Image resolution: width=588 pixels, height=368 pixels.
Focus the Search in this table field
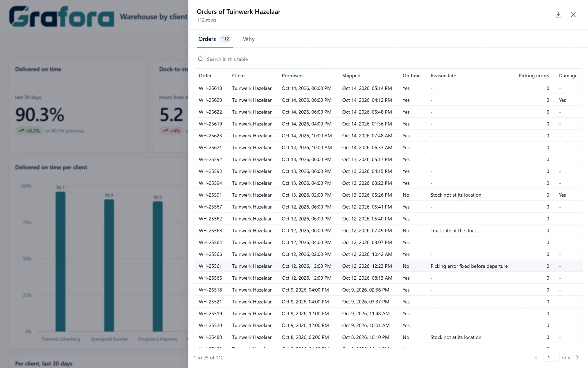[x=259, y=59]
